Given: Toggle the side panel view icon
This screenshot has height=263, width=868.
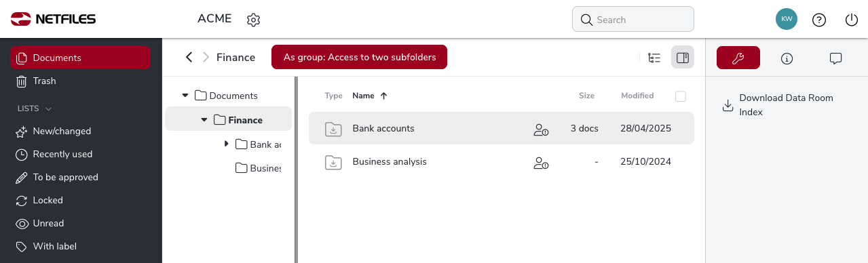Looking at the screenshot, I should tap(683, 58).
